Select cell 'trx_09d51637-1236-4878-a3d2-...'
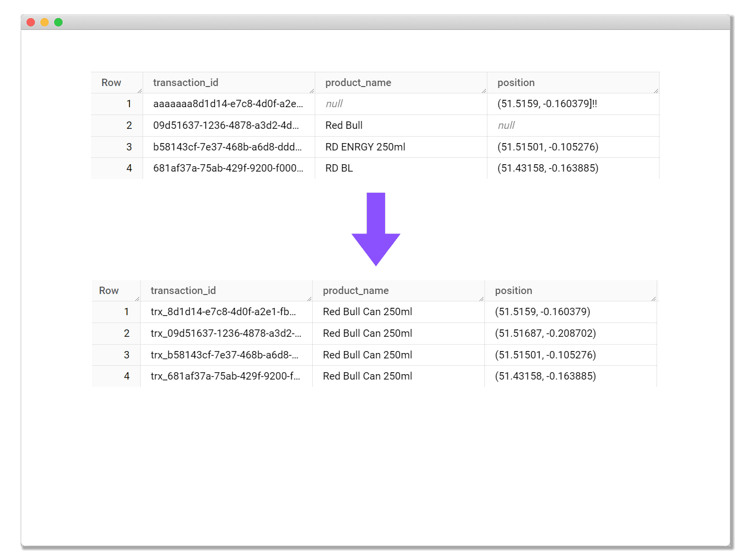 point(226,333)
